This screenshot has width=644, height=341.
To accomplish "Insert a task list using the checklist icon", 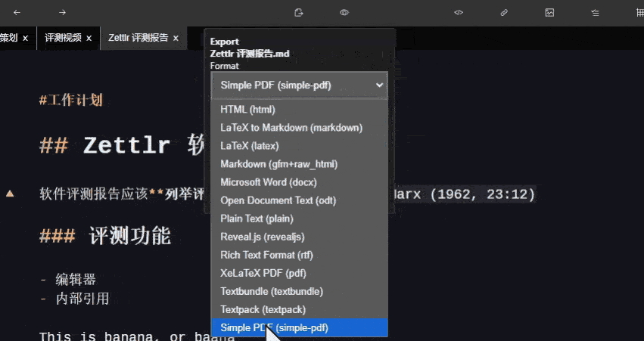I will tap(595, 13).
